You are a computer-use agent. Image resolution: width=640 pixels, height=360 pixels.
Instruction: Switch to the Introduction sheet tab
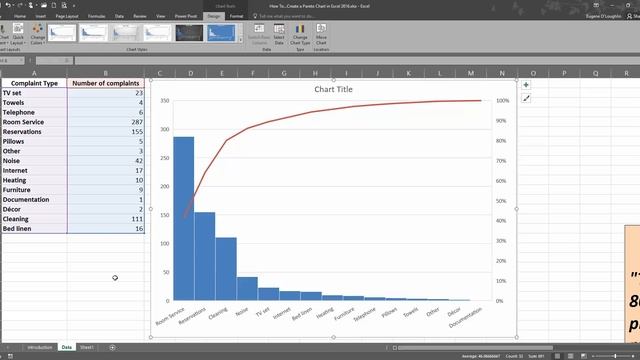click(x=40, y=347)
